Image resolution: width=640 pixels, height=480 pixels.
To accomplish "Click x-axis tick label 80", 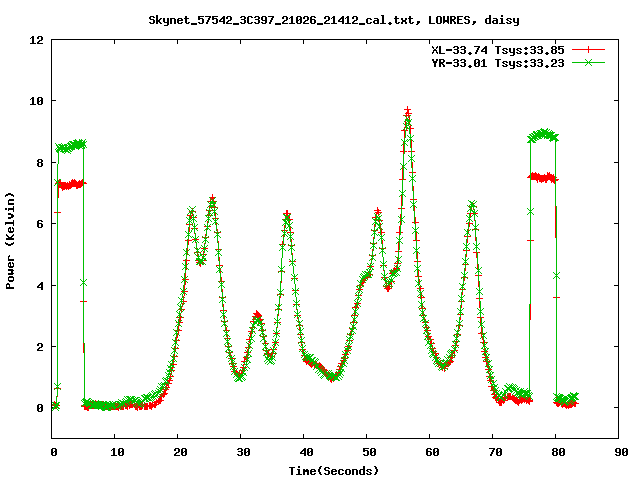I will 558,452.
